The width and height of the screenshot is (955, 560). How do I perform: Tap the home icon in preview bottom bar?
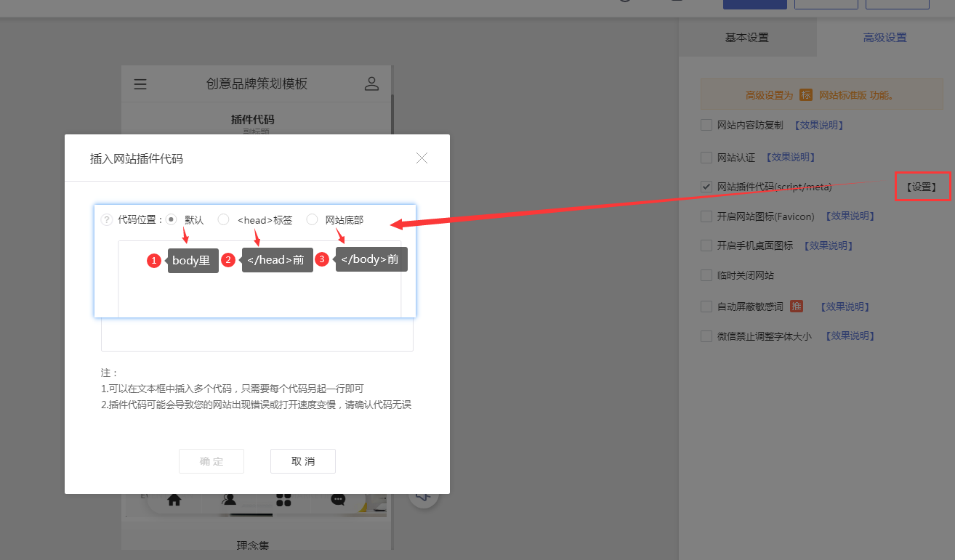click(174, 500)
